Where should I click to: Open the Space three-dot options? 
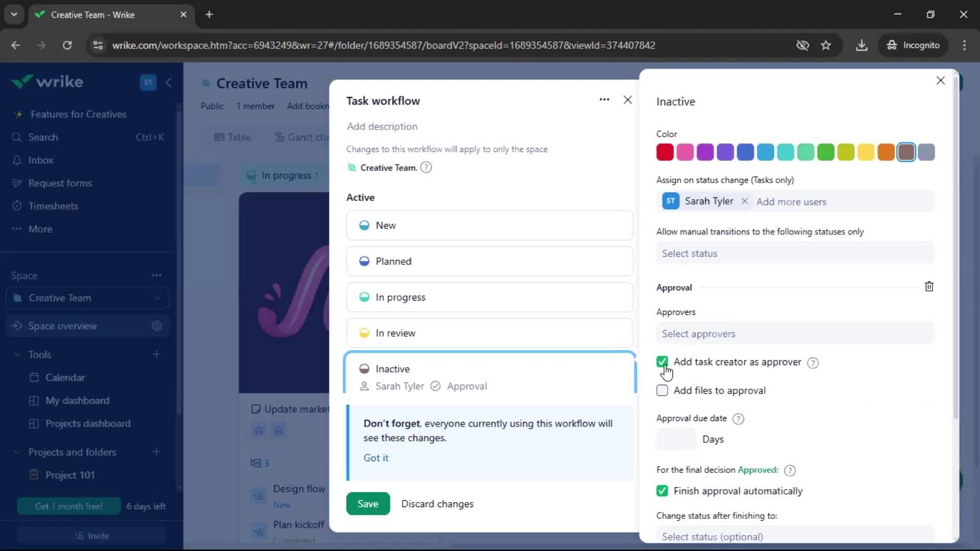pos(156,275)
